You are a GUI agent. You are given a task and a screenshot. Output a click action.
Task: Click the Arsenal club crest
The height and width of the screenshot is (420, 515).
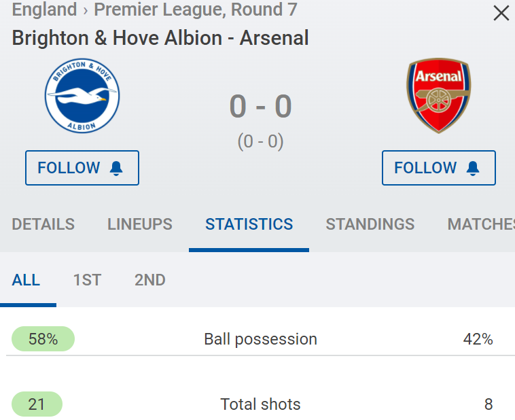pos(439,96)
